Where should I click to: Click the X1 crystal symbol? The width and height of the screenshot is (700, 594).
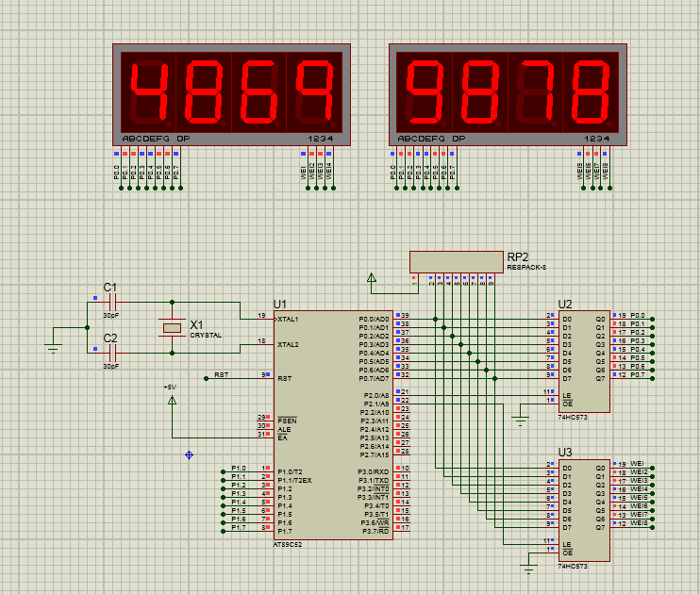tap(172, 328)
